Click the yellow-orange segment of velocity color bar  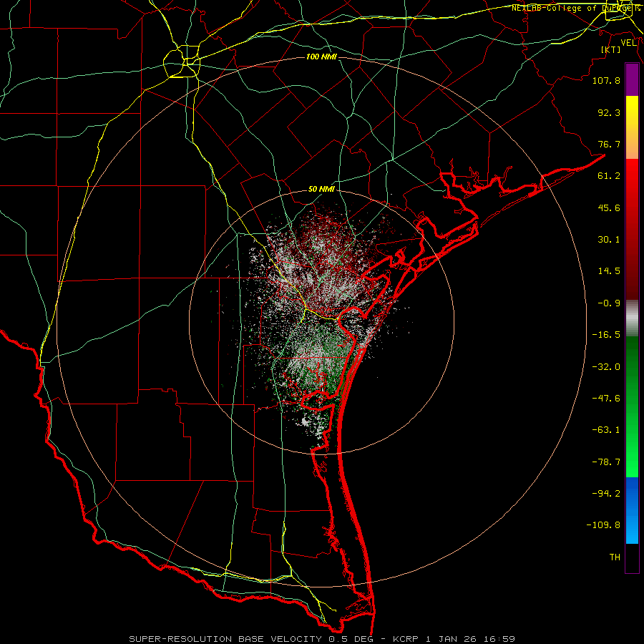632,127
